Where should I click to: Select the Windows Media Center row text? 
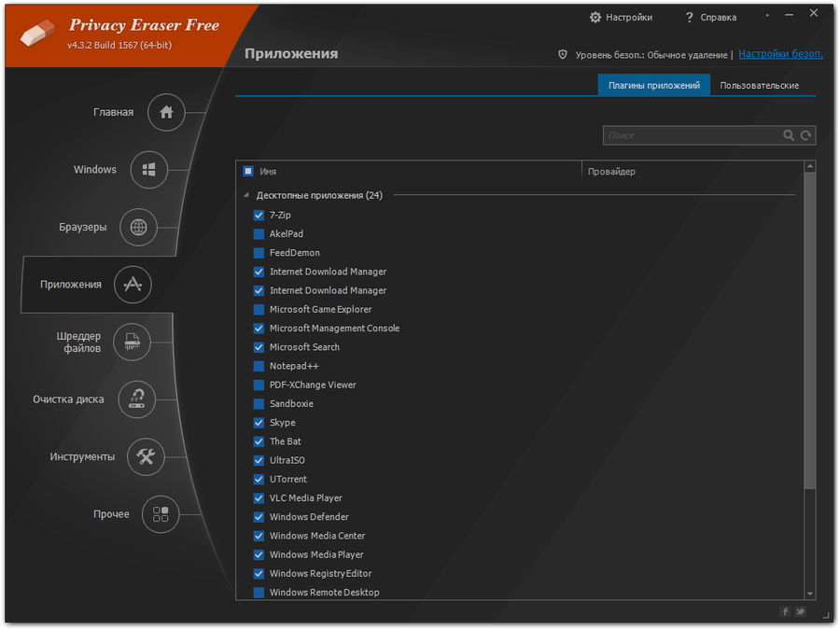(317, 536)
